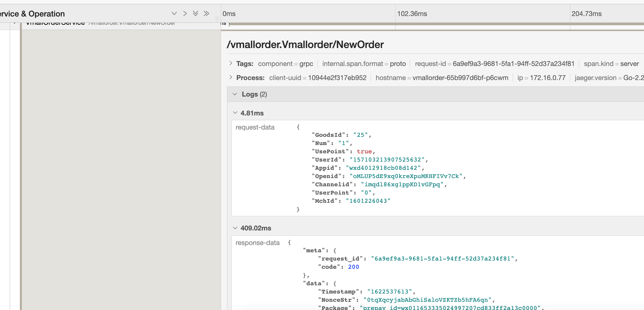Expand all spans with the double down chevron
This screenshot has height=310, width=644.
(195, 14)
